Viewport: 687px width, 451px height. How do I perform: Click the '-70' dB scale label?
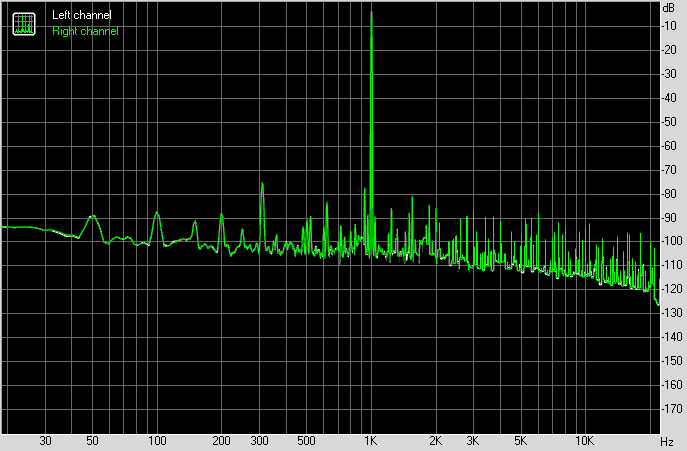(669, 170)
